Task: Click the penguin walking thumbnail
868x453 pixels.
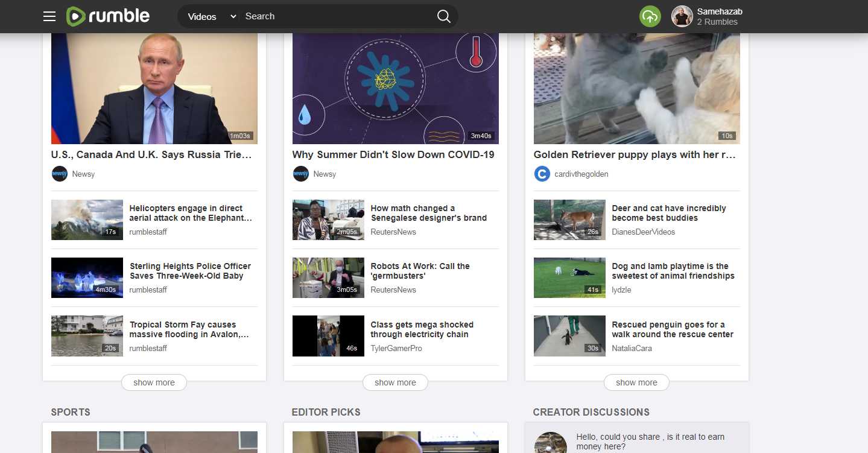Action: (569, 336)
